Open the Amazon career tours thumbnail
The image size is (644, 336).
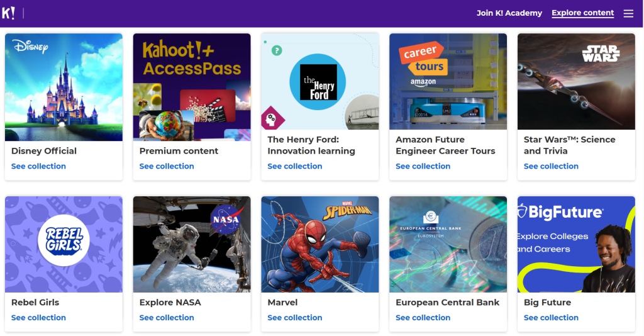(448, 81)
